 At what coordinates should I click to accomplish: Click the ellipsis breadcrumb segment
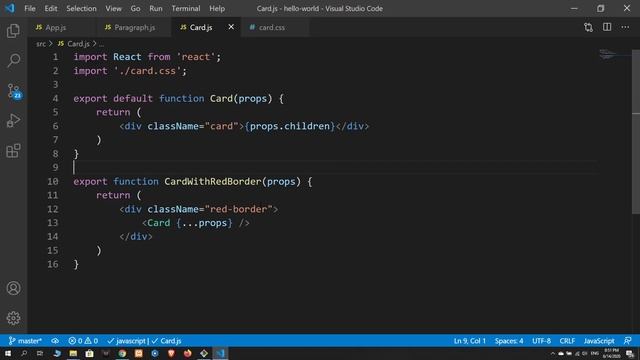click(101, 44)
